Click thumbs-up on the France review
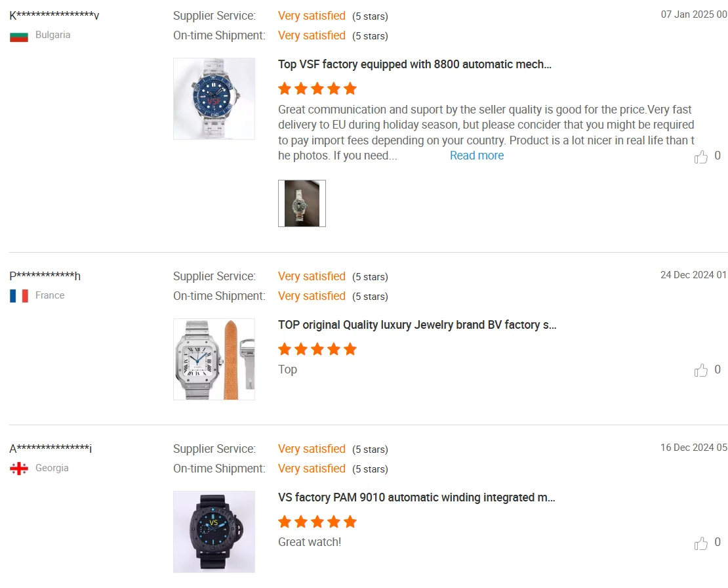Image resolution: width=728 pixels, height=588 pixels. point(701,371)
